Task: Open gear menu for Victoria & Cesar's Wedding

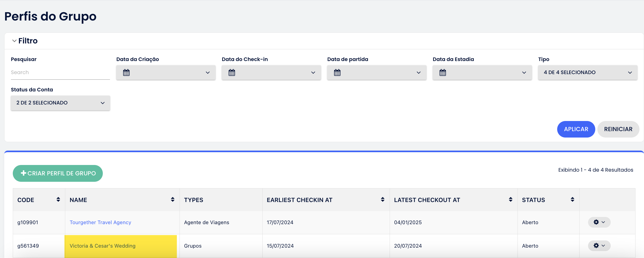Action: (x=599, y=246)
